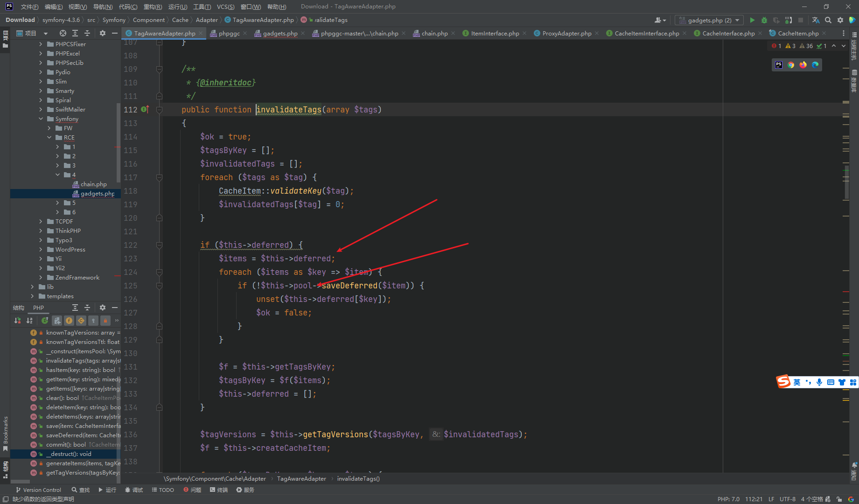859x504 pixels.
Task: Open the TODO tool window
Action: (163, 490)
